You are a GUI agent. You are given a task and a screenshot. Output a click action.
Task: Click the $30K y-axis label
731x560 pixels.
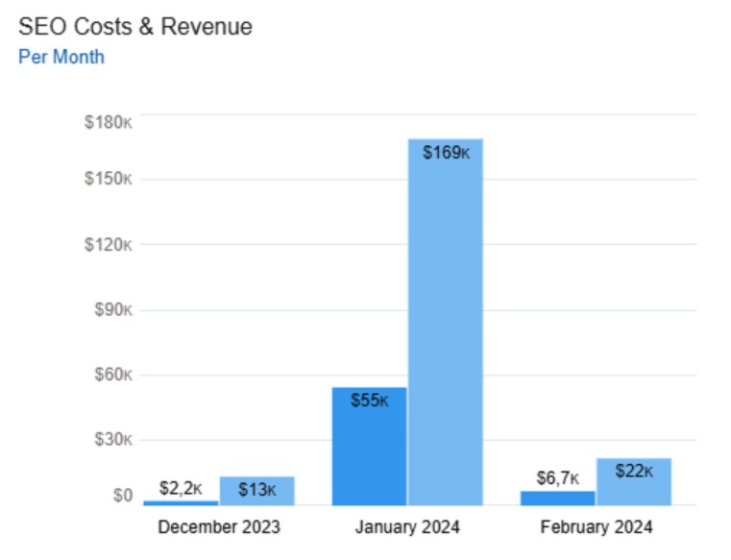pyautogui.click(x=112, y=440)
